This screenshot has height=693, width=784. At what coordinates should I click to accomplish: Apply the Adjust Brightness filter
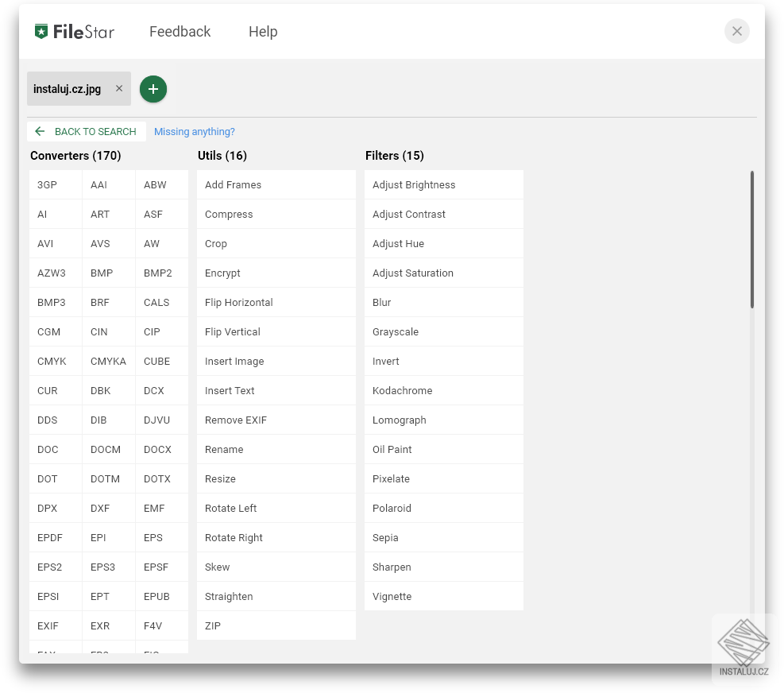[444, 184]
